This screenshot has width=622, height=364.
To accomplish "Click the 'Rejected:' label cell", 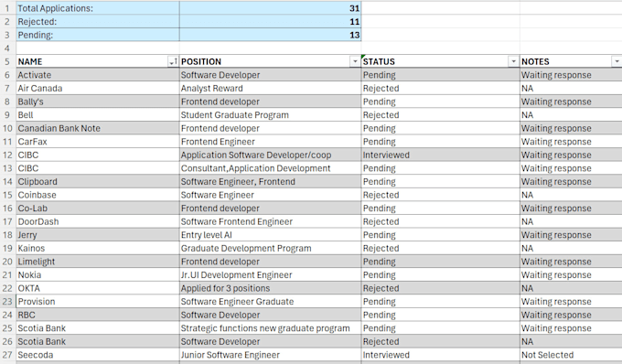I will pos(98,21).
